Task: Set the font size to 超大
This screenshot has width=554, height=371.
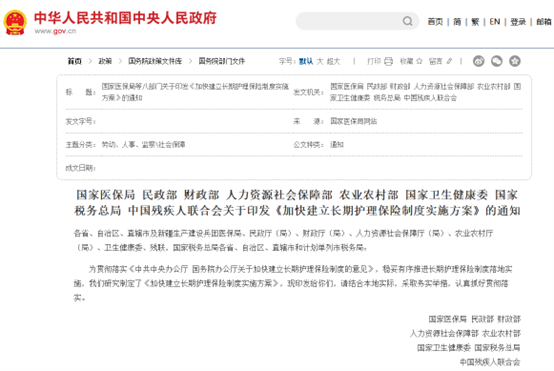Action: pos(333,61)
